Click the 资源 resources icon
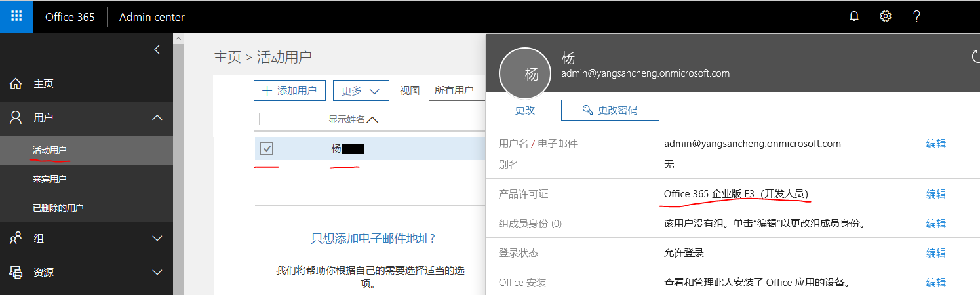Image resolution: width=980 pixels, height=295 pixels. pos(16,272)
